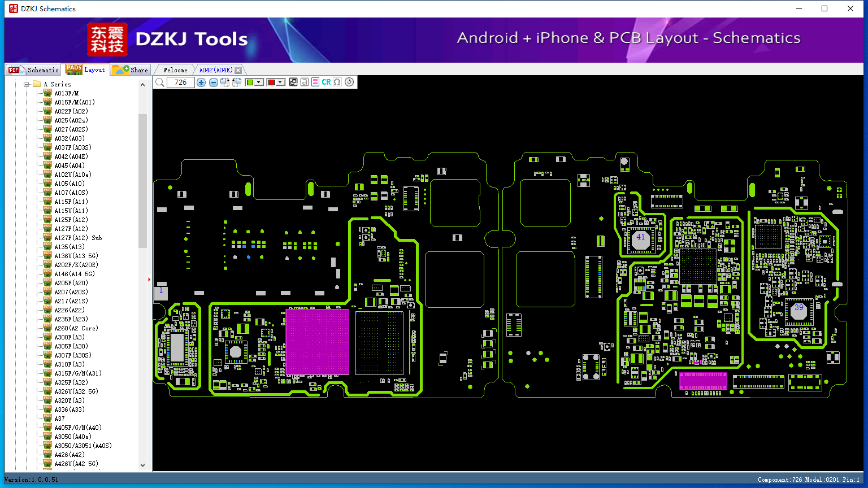This screenshot has height=488, width=868.
Task: Click the CR toolbar icon
Action: (x=326, y=82)
